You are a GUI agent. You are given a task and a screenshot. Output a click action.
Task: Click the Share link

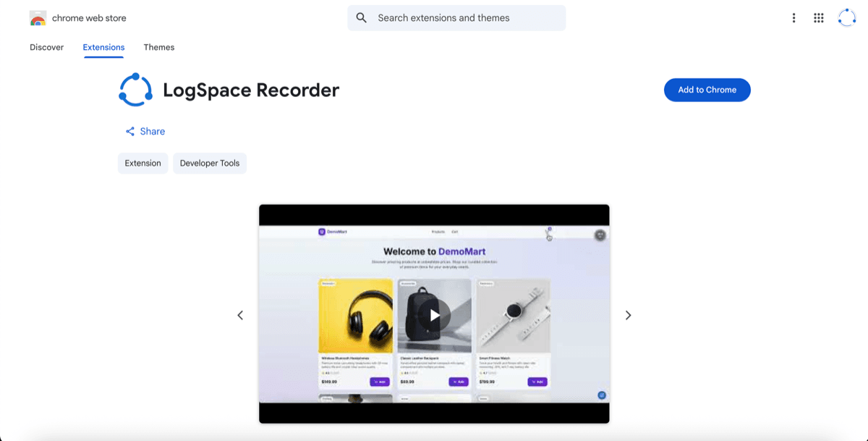pyautogui.click(x=145, y=131)
